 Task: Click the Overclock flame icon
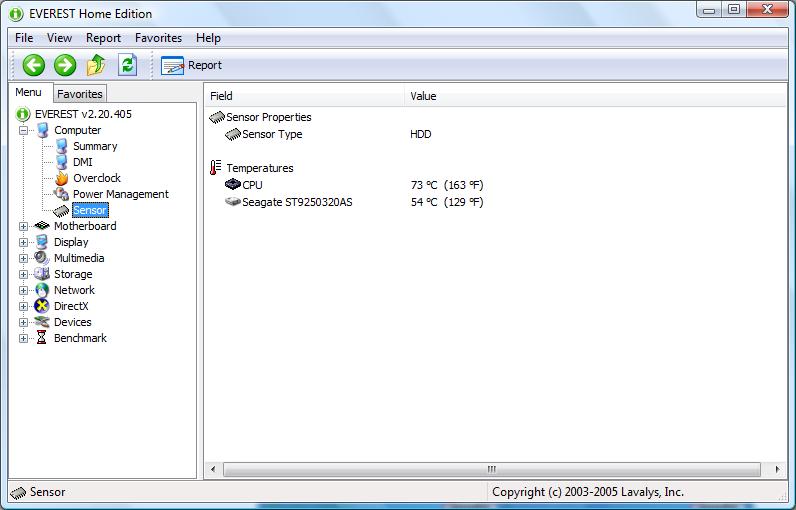point(61,178)
